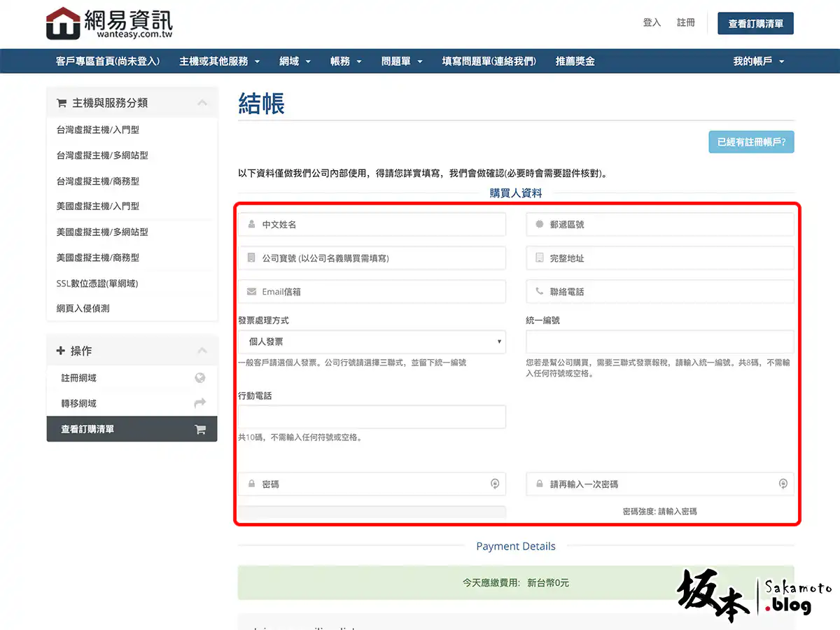Image resolution: width=840 pixels, height=630 pixels.
Task: Click password reveal icon in 密碼 field
Action: [x=495, y=484]
